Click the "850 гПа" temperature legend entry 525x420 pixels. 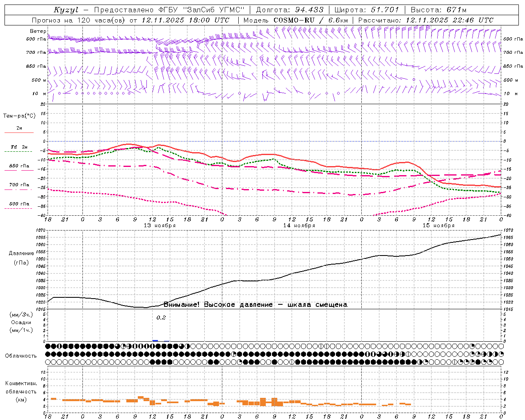point(19,166)
